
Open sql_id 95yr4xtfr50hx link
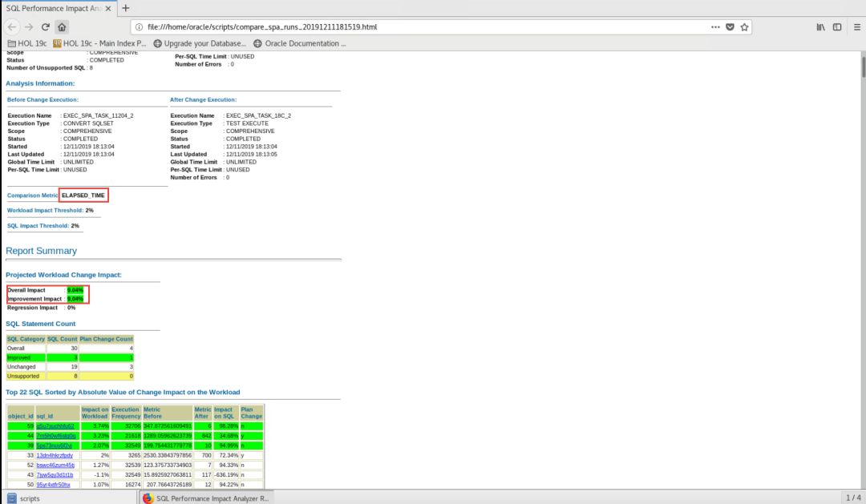click(54, 485)
